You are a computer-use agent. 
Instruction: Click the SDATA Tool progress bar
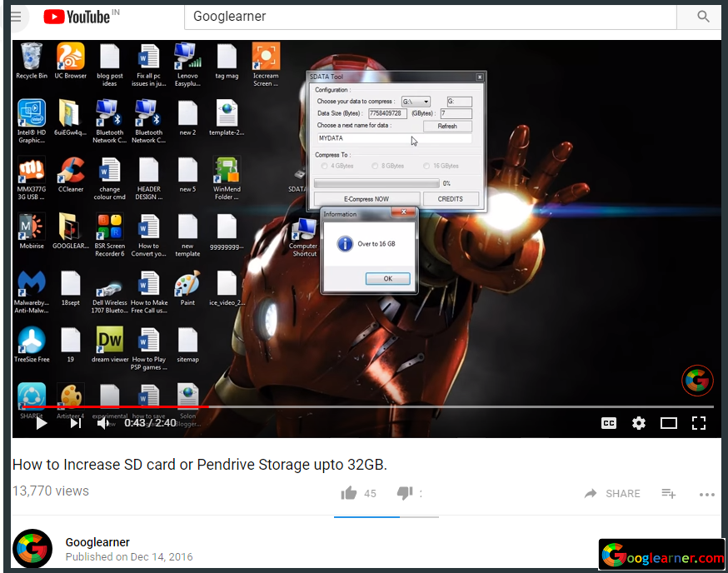pos(376,183)
